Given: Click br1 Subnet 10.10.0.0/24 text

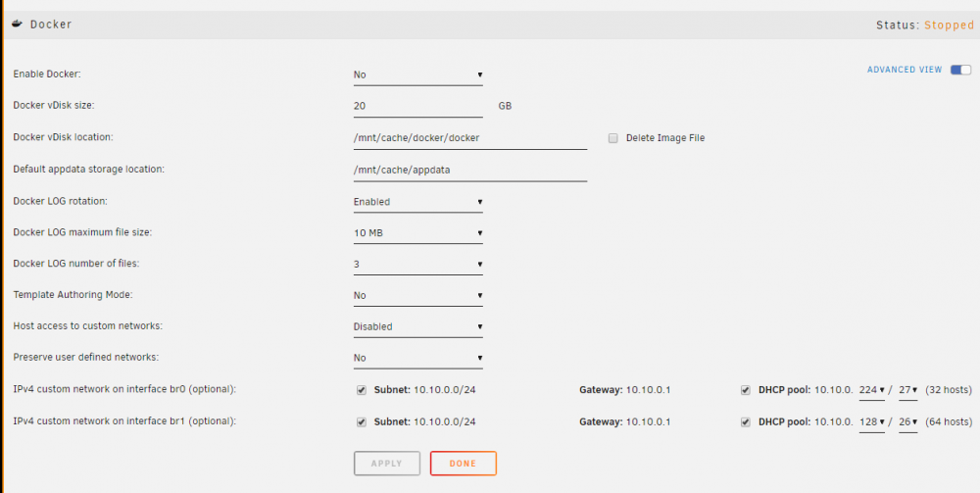Looking at the screenshot, I should pos(425,422).
